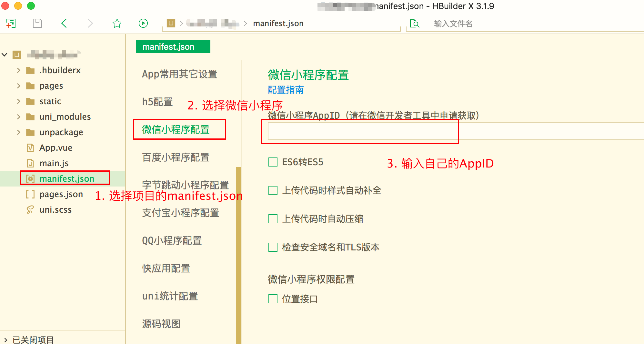
Task: Click the uni.scss file icon
Action: coord(30,210)
